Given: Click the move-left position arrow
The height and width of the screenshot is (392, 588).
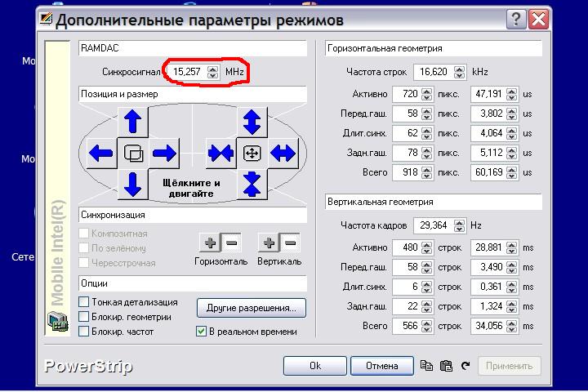Looking at the screenshot, I should [x=101, y=153].
